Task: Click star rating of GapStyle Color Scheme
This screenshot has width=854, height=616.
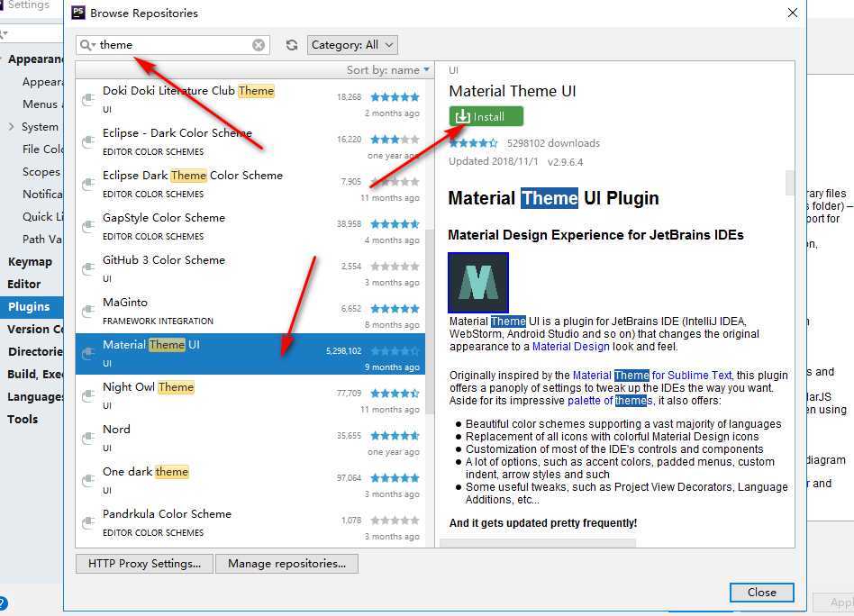Action: 395,224
